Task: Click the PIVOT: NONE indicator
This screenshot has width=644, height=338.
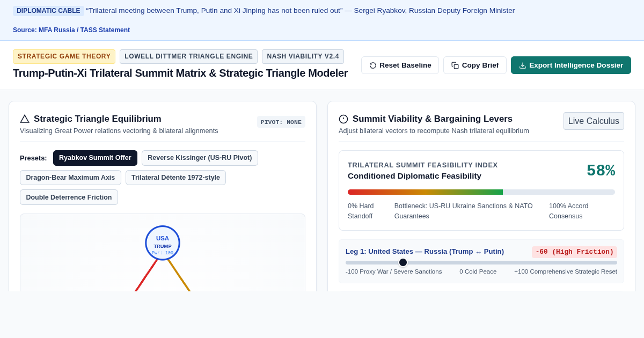Action: [x=281, y=122]
